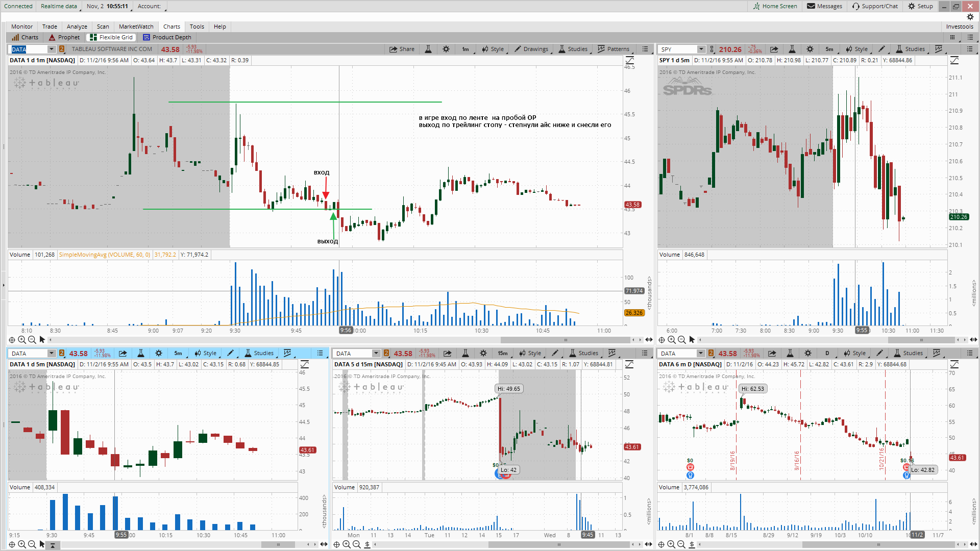Click the Investools button
Screen dimensions: 980x551
(960, 27)
